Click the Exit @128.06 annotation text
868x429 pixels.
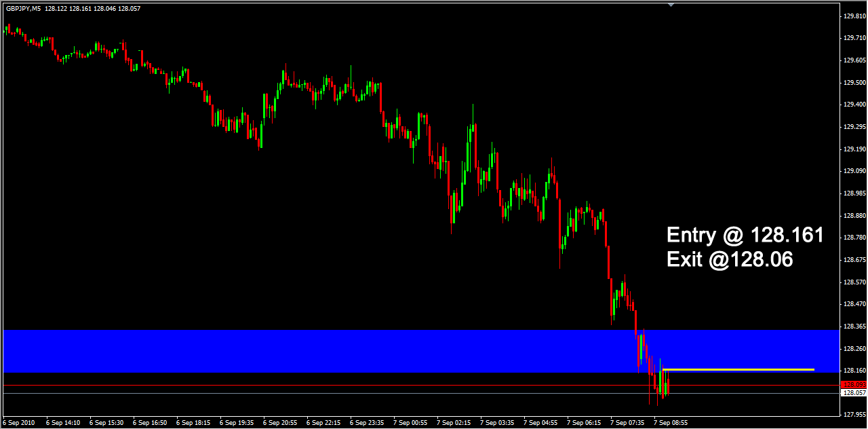click(x=729, y=260)
